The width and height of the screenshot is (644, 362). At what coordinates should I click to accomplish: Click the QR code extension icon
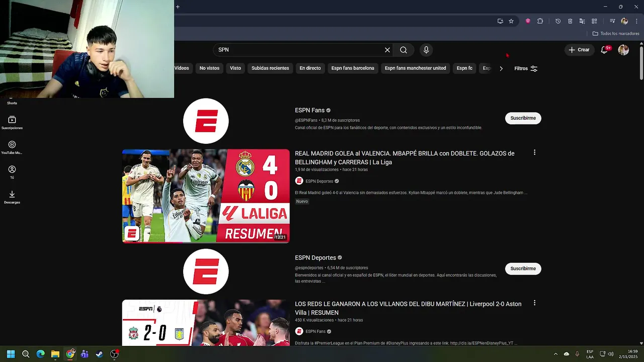pos(594,21)
